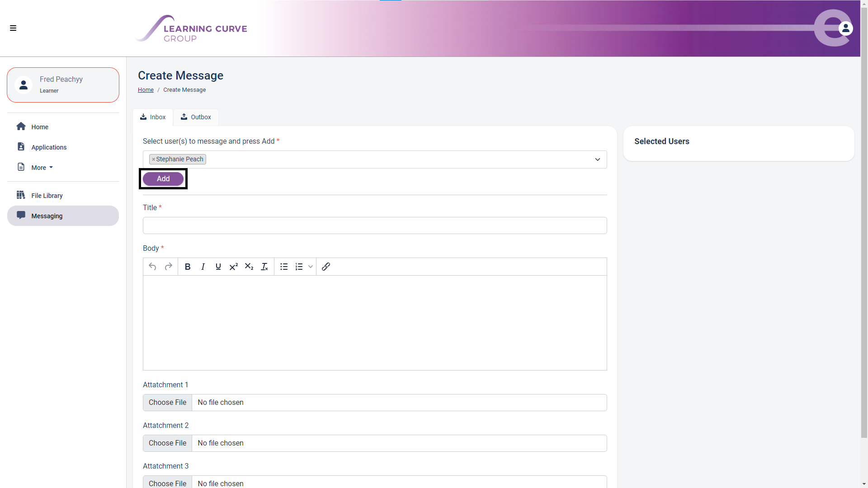
Task: Insert a bulleted list
Action: pos(284,267)
